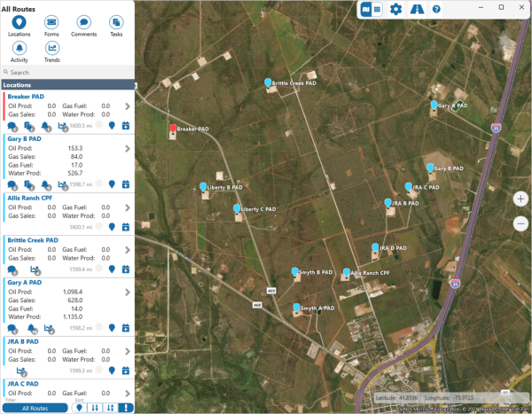This screenshot has width=532, height=414.
Task: Open settings gear in top toolbar
Action: 395,9
